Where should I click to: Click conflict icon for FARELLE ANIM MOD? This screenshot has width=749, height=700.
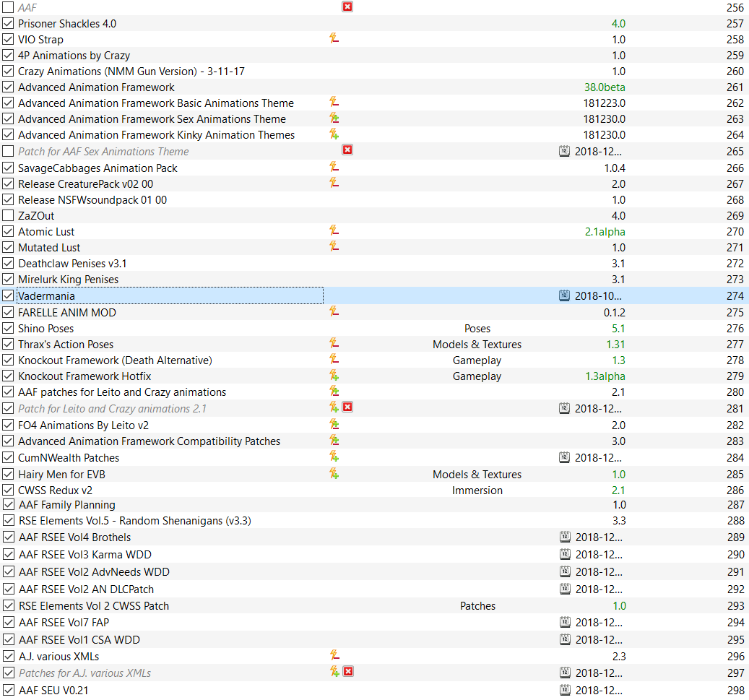(334, 311)
